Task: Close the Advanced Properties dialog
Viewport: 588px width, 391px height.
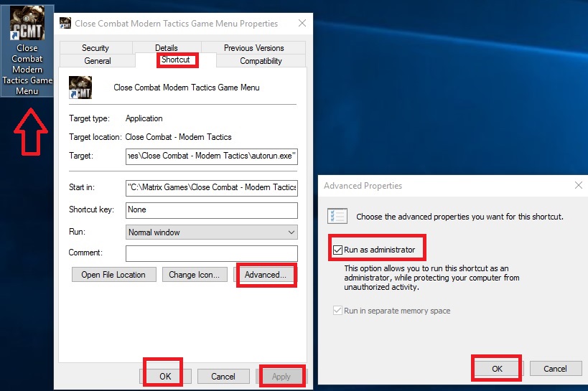Action: pos(578,185)
